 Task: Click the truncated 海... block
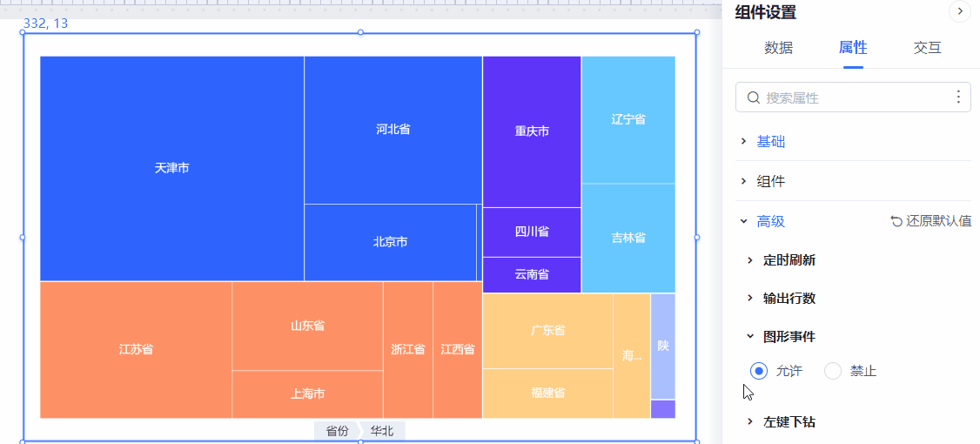pyautogui.click(x=632, y=356)
